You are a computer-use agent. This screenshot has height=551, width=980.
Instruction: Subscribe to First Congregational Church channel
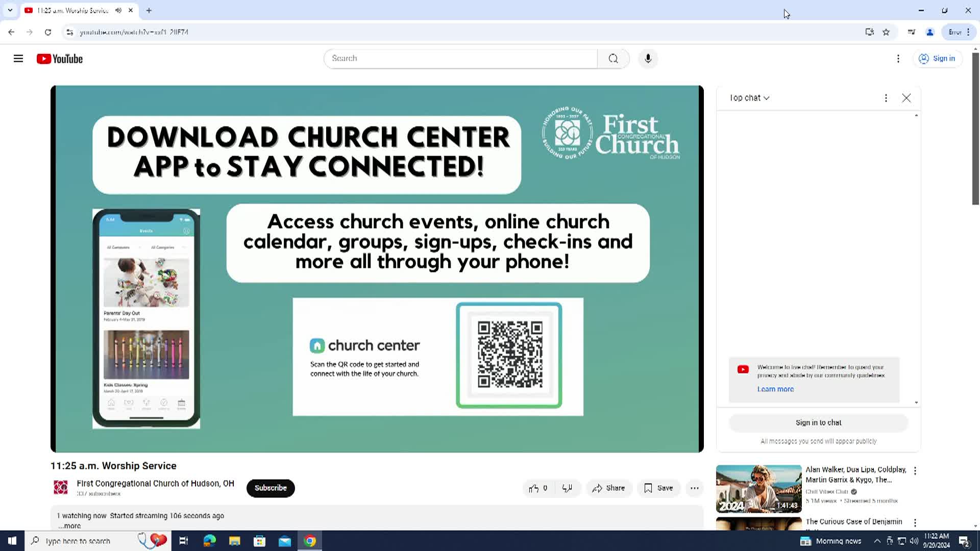271,488
